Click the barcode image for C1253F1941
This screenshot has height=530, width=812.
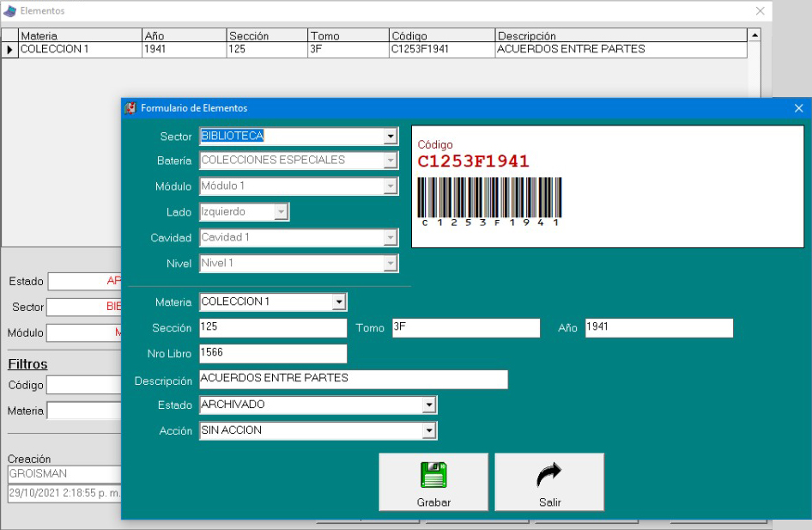tap(489, 202)
